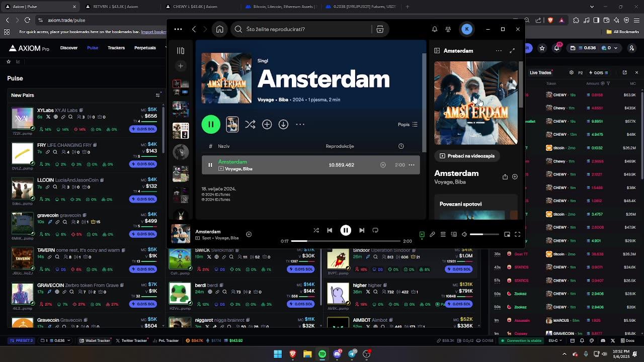Toggle Now Playing view button
644x362 pixels.
[422, 234]
